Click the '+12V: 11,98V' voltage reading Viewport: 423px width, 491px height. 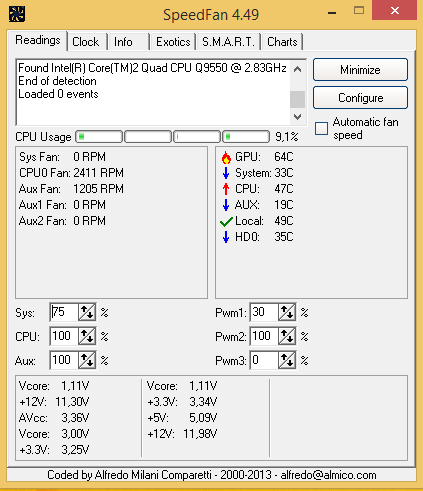(182, 434)
